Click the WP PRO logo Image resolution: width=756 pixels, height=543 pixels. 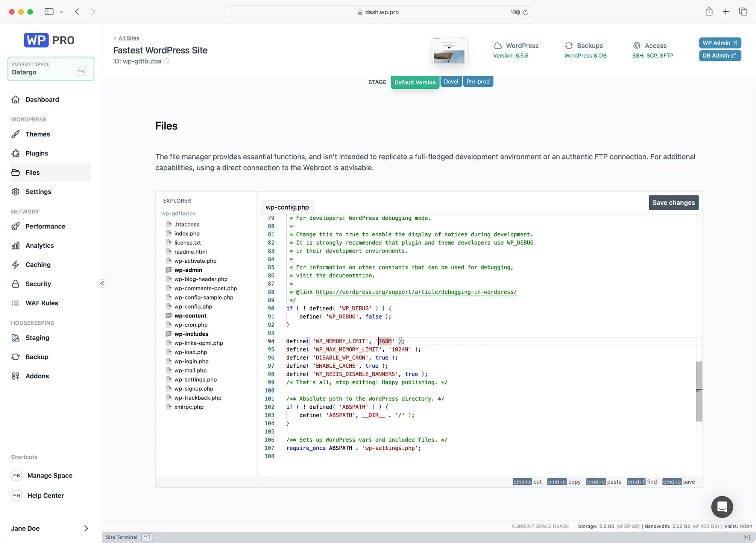pos(49,40)
